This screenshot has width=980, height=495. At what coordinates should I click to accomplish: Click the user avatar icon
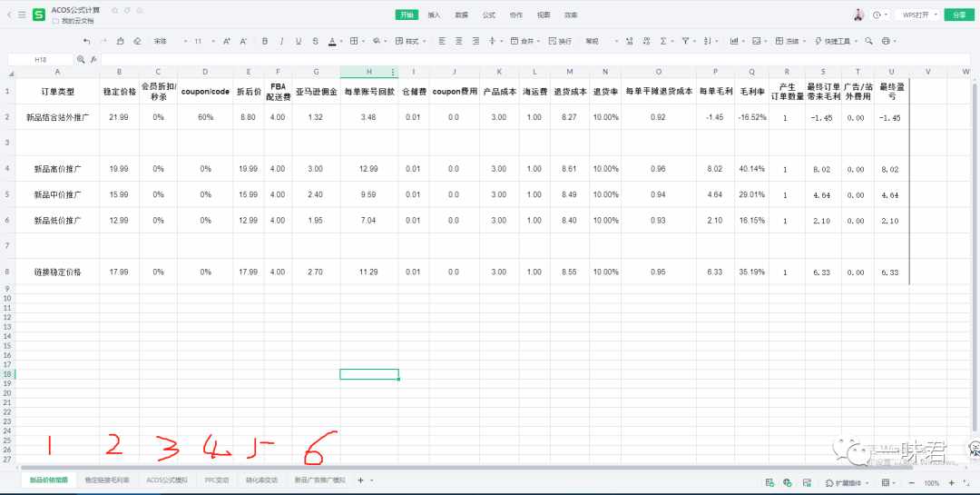coord(858,15)
